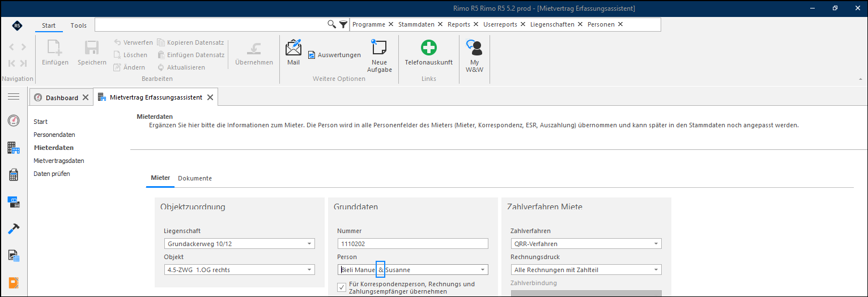Switch to the Start ribbon tab
868x297 pixels.
tap(49, 25)
